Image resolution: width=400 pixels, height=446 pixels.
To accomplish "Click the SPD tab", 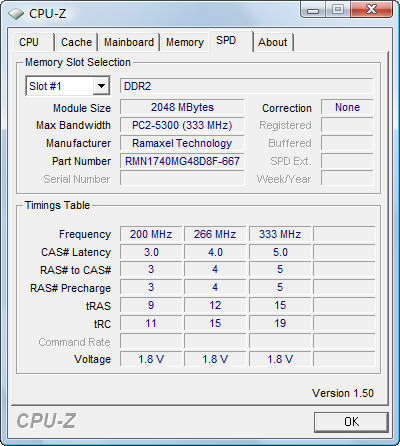I will tap(230, 41).
